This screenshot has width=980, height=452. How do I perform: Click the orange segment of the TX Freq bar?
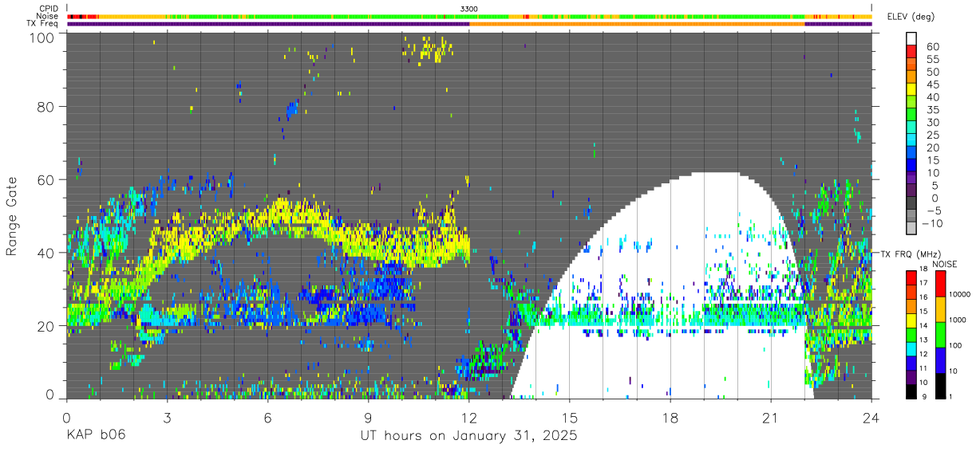tap(637, 24)
